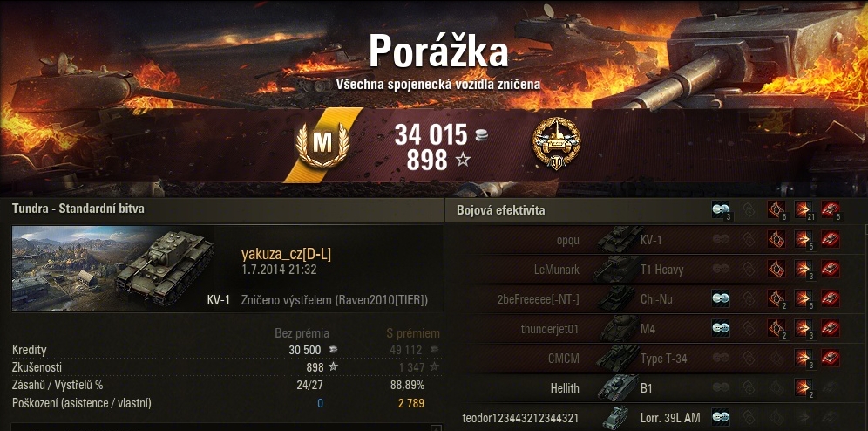Click the total damage hits icon showing 21
This screenshot has height=431, width=868.
click(804, 209)
